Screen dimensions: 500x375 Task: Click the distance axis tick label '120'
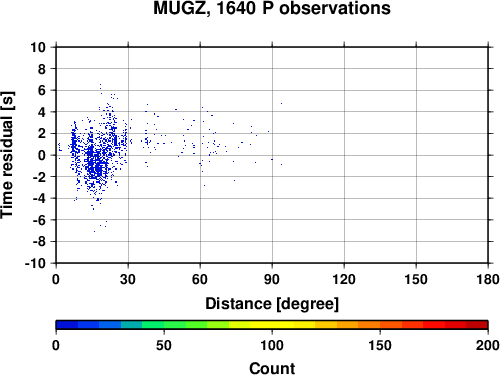tap(344, 279)
